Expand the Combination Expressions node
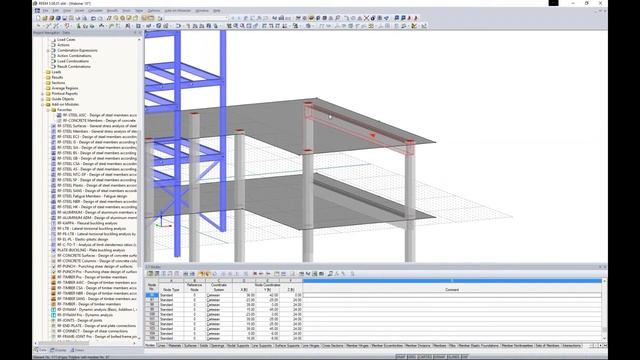This screenshot has height=360, width=640. tap(48, 51)
